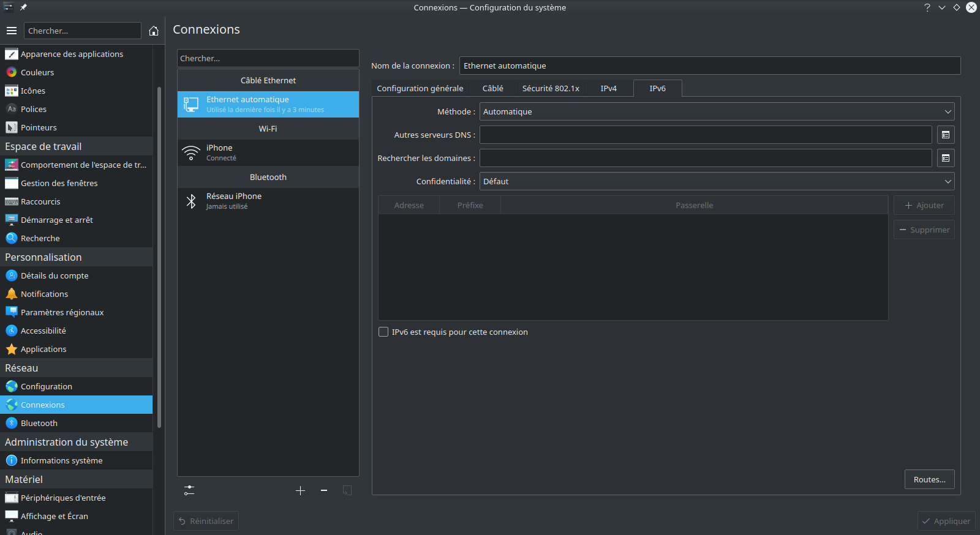Click the Nom de la connexion field
Image resolution: width=980 pixels, height=535 pixels.
pyautogui.click(x=709, y=65)
